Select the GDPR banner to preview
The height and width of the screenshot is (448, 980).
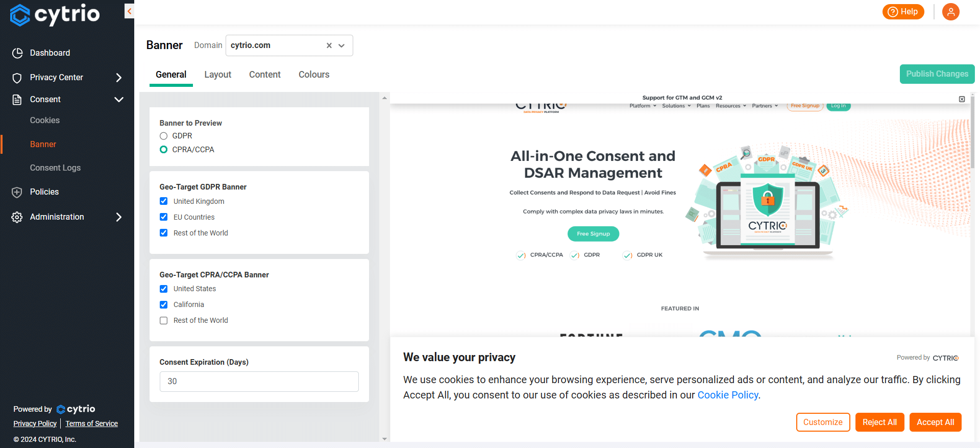pyautogui.click(x=163, y=136)
